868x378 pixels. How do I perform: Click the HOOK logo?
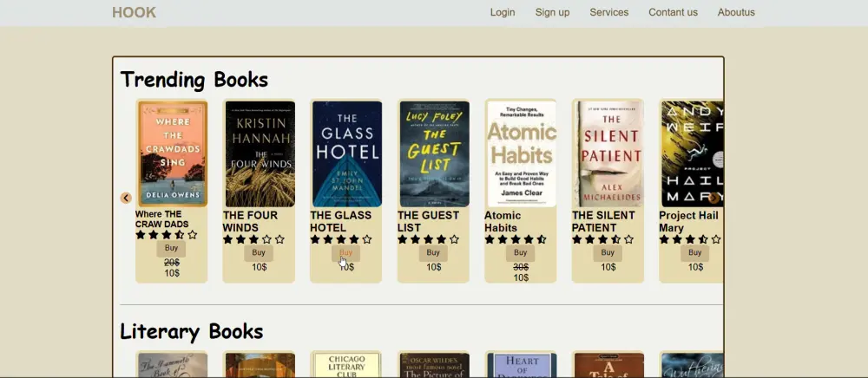[x=134, y=12]
